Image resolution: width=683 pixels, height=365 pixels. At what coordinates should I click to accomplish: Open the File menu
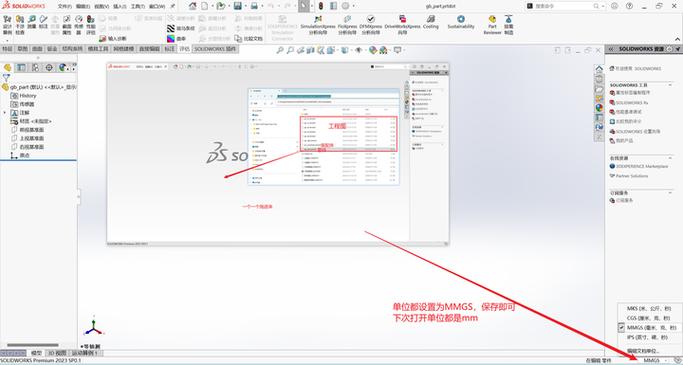click(64, 7)
